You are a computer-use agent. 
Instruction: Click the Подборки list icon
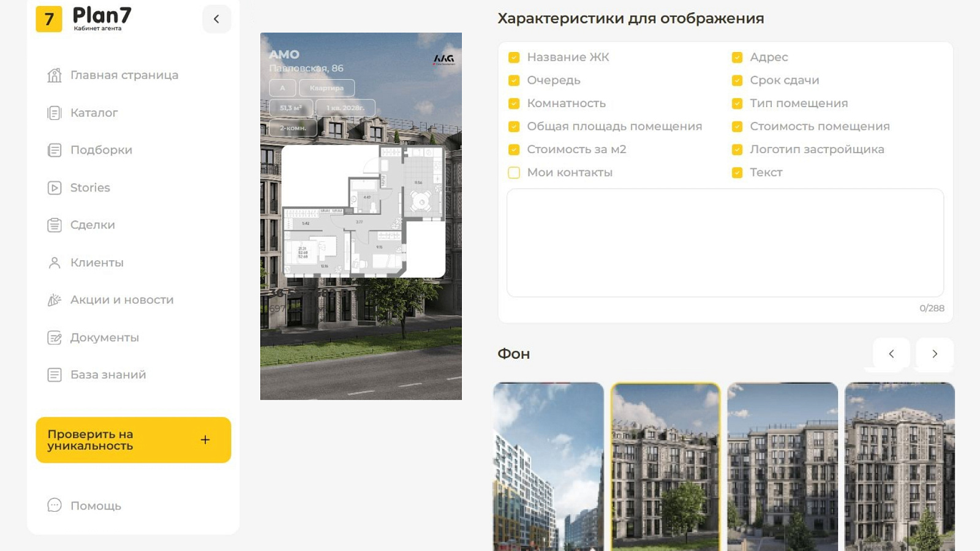tap(55, 150)
